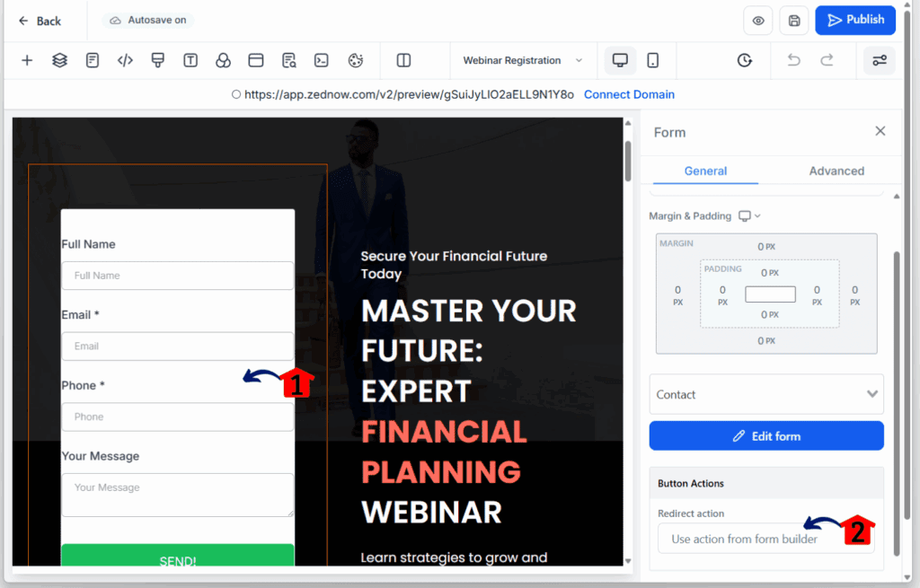The height and width of the screenshot is (588, 920).
Task: Open the Contact form dropdown
Action: [766, 394]
